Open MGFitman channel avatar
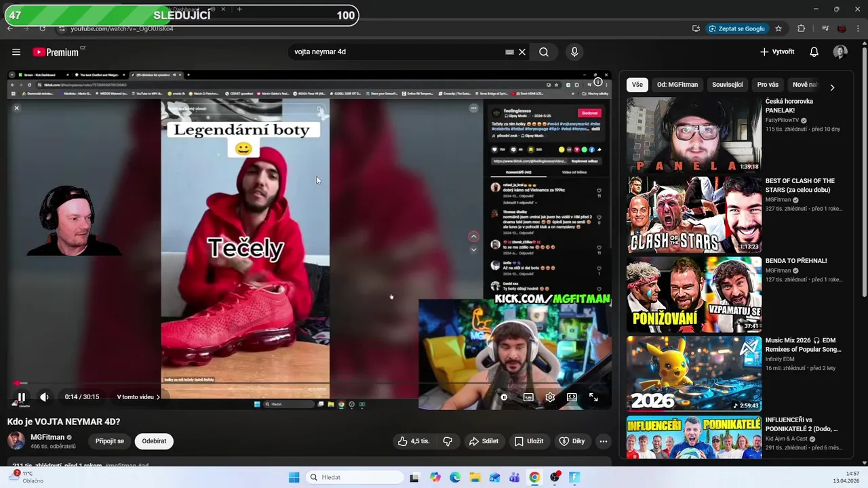868x488 pixels. (x=16, y=441)
